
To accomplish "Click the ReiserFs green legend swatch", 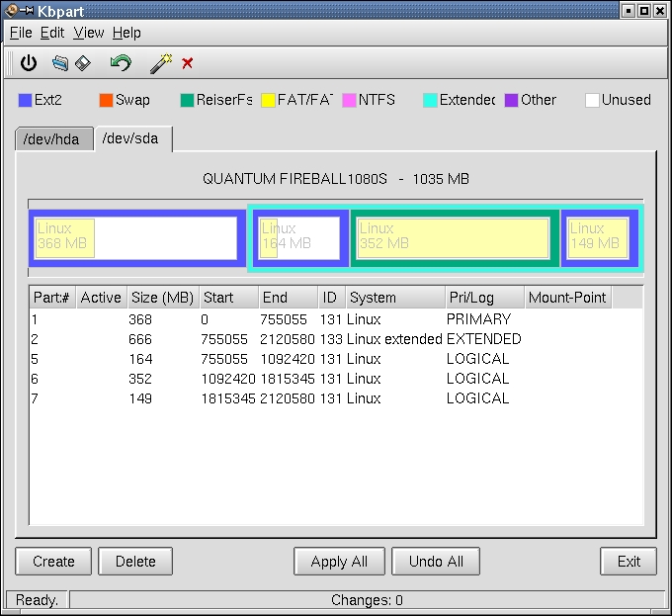I will [188, 100].
